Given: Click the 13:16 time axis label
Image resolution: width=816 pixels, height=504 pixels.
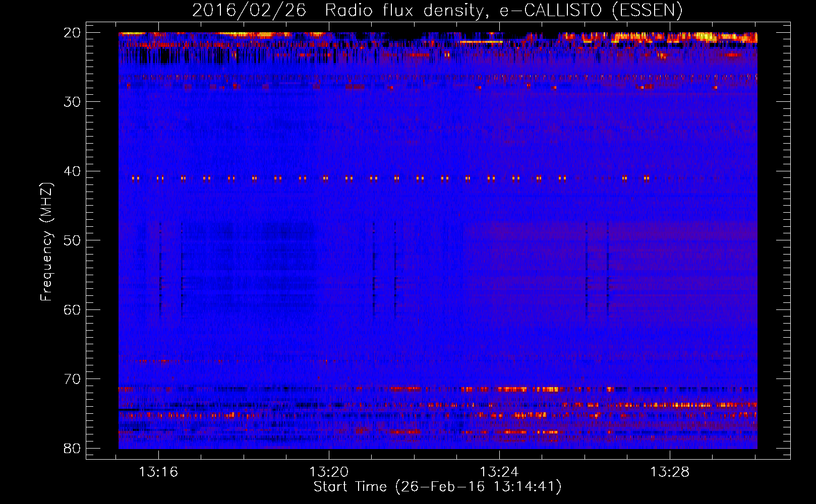Looking at the screenshot, I should (x=158, y=472).
